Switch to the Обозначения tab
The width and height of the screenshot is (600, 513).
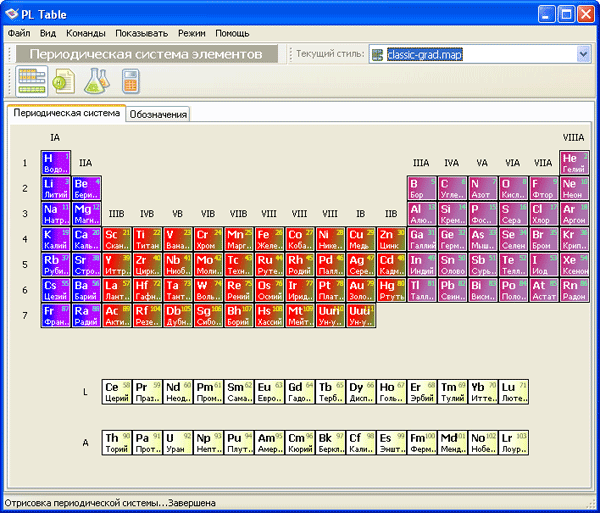(x=158, y=114)
